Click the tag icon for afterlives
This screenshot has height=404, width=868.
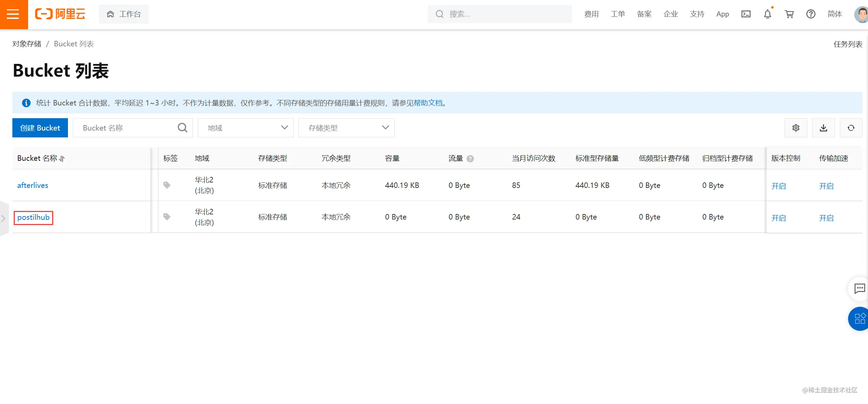[x=167, y=185]
